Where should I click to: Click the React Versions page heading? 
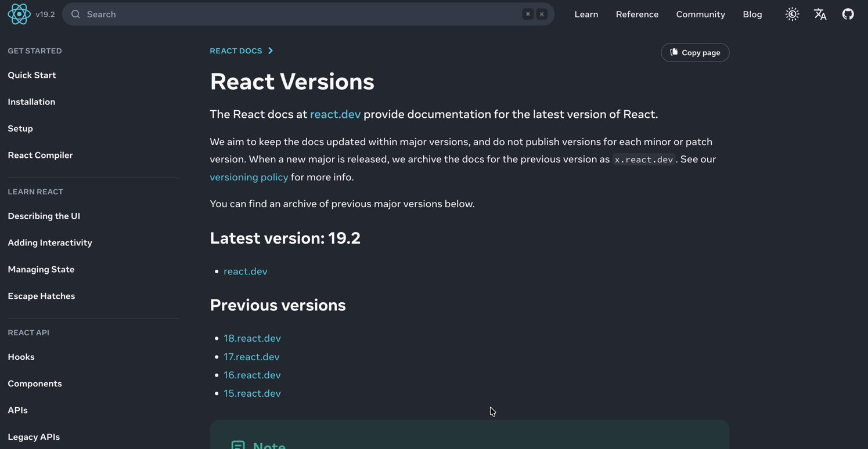(x=292, y=82)
